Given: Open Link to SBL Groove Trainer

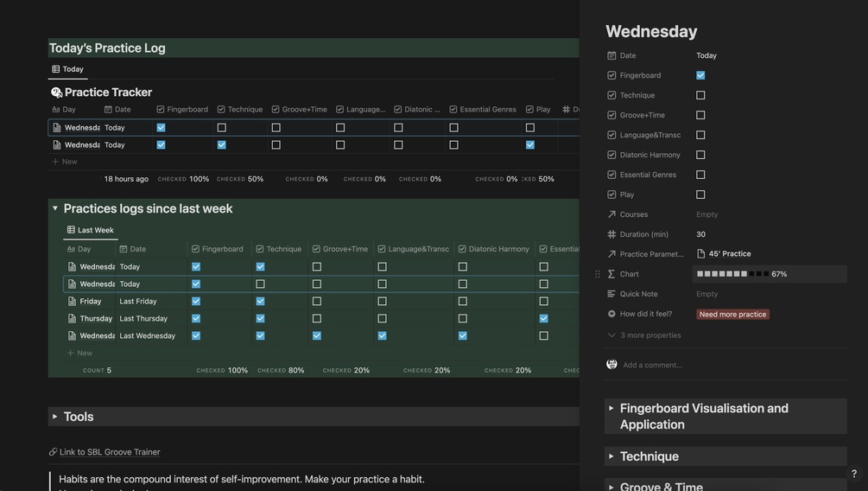Looking at the screenshot, I should coord(109,452).
